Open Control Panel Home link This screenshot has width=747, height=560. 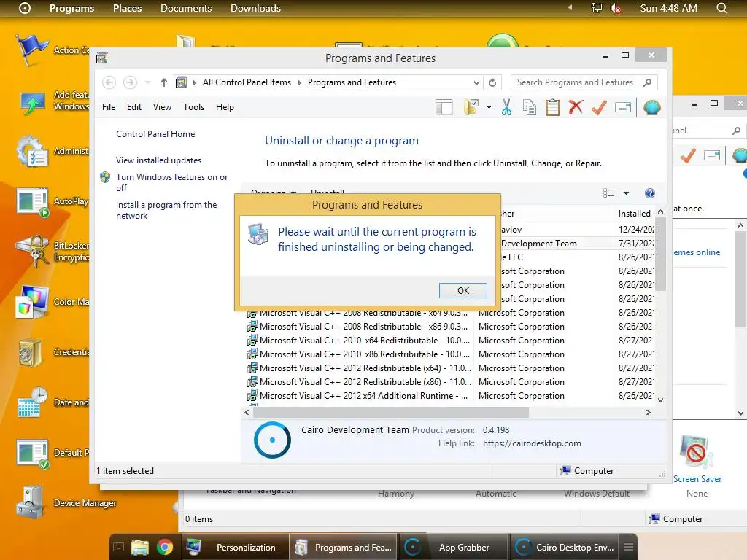(x=155, y=134)
